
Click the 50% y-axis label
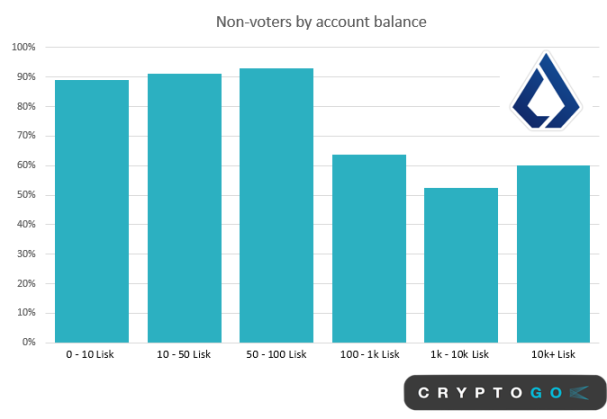click(25, 194)
